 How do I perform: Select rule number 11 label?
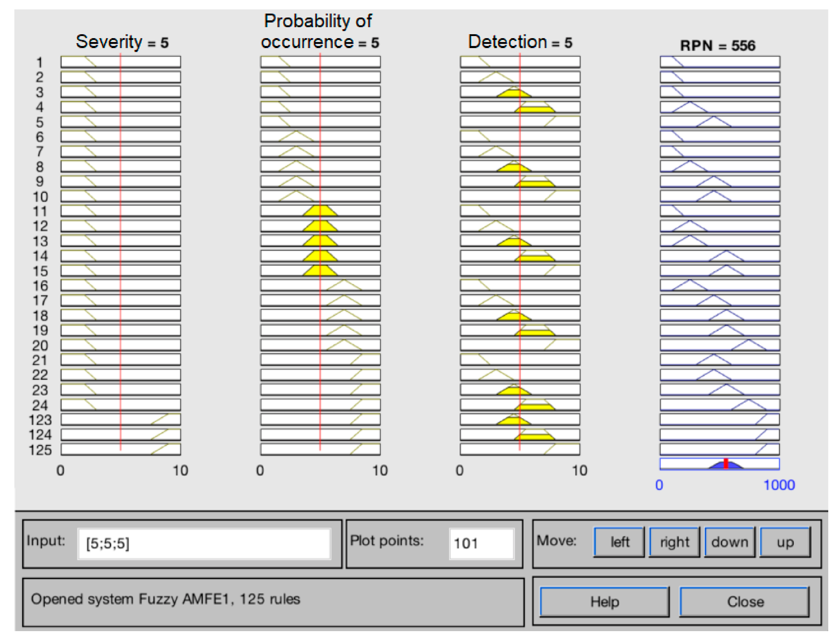coord(40,211)
